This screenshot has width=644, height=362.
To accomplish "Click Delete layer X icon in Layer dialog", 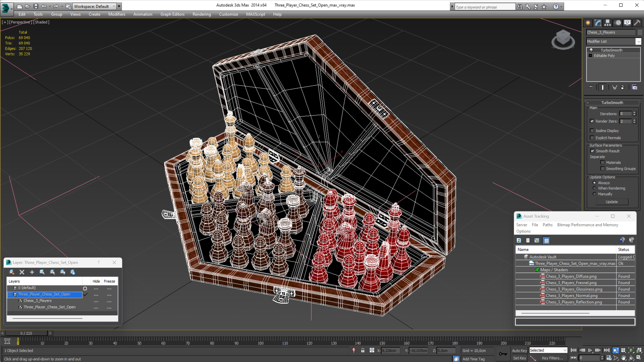I will (x=22, y=272).
